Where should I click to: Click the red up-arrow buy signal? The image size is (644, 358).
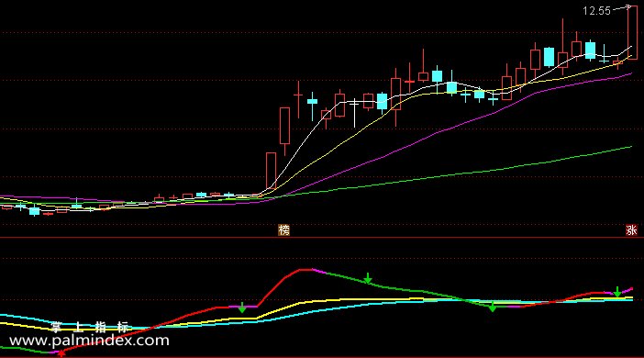click(61, 352)
